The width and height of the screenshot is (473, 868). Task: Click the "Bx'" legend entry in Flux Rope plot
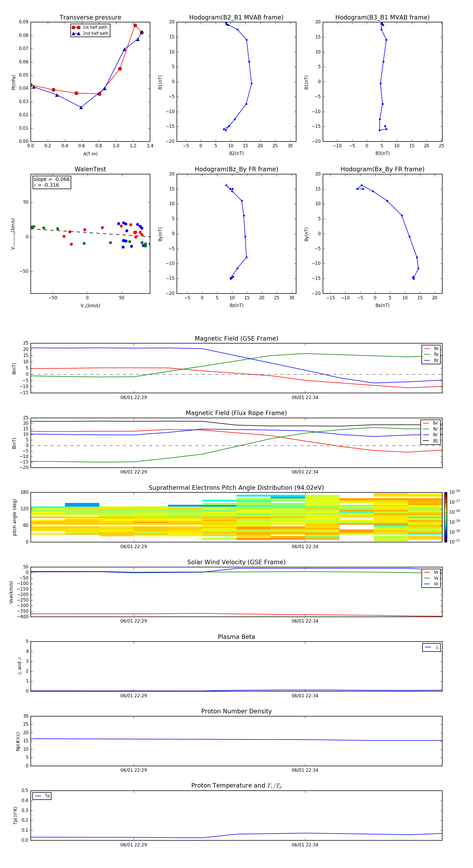tap(431, 423)
